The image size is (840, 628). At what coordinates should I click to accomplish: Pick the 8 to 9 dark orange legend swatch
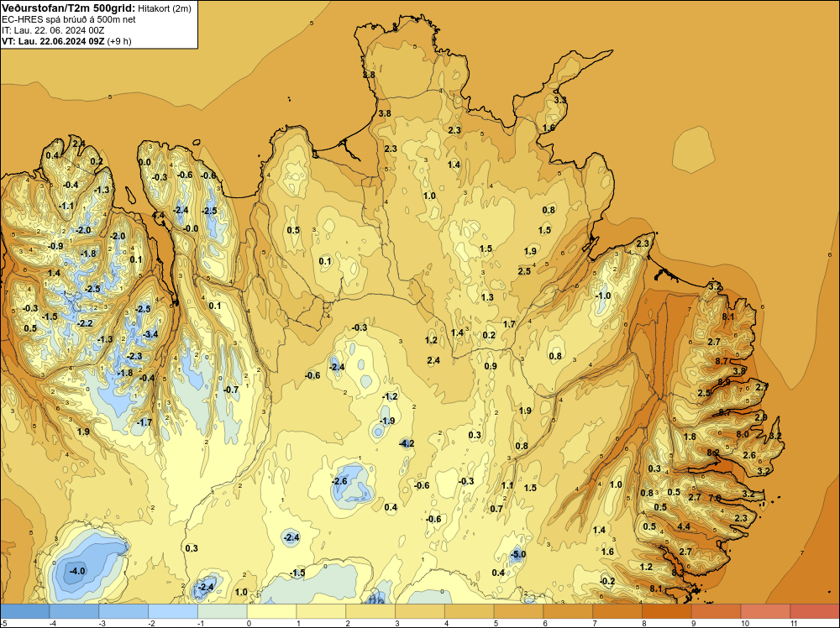(x=667, y=611)
